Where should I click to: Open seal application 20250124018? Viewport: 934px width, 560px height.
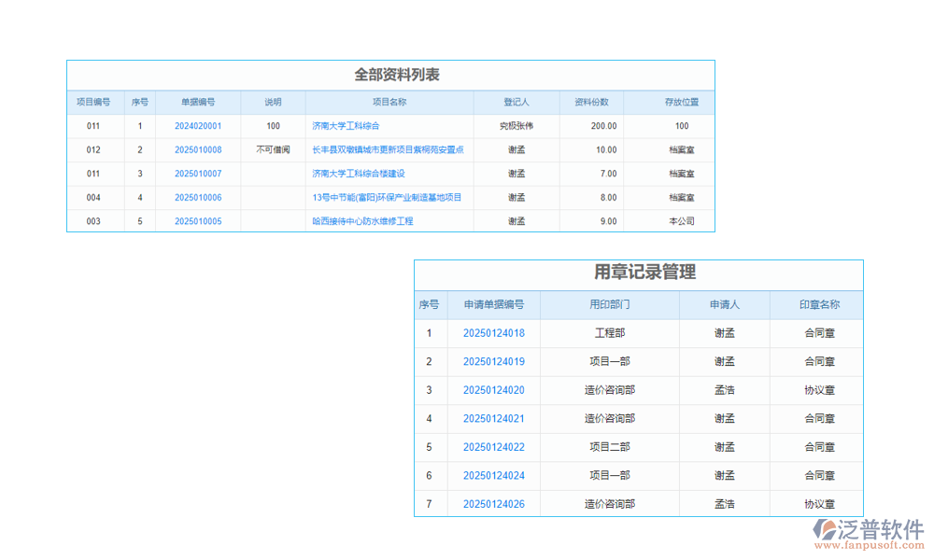point(494,333)
